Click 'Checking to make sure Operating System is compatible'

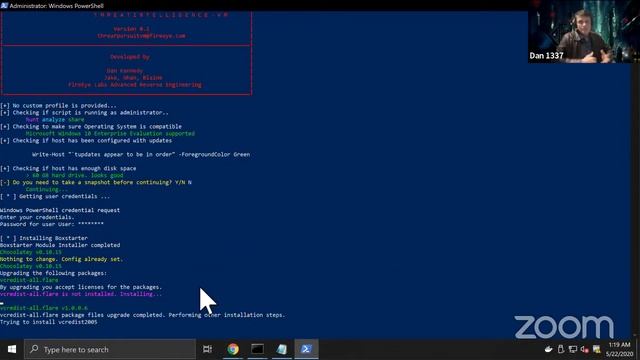pyautogui.click(x=91, y=127)
